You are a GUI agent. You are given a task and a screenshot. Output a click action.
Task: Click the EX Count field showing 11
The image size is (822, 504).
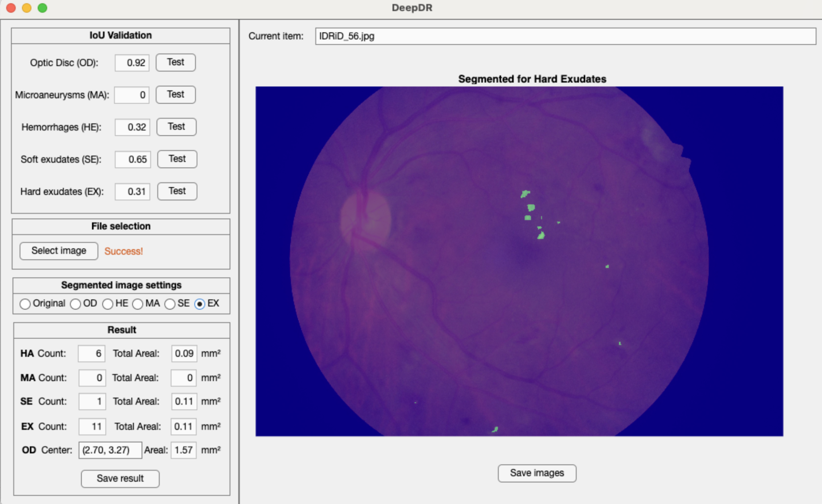tap(92, 427)
